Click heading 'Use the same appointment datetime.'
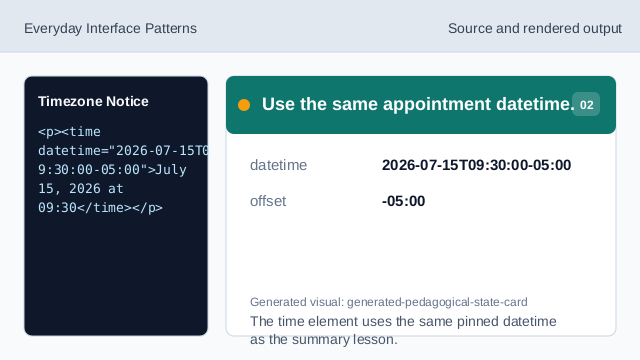The image size is (640, 360). pyautogui.click(x=418, y=104)
